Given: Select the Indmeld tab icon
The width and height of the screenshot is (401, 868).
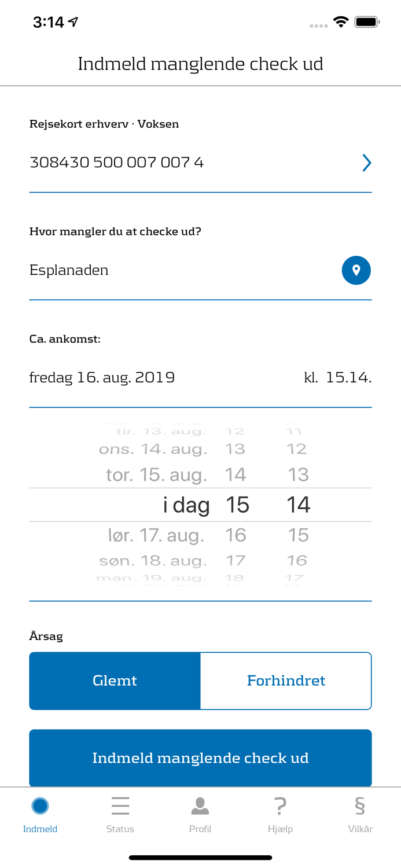Looking at the screenshot, I should 40,805.
